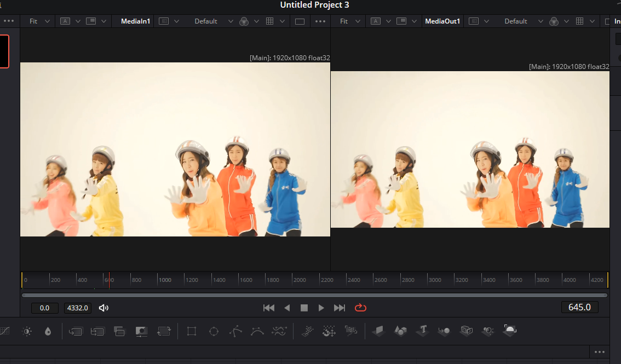
Task: Click the MediaOut1 viewer label
Action: (443, 21)
